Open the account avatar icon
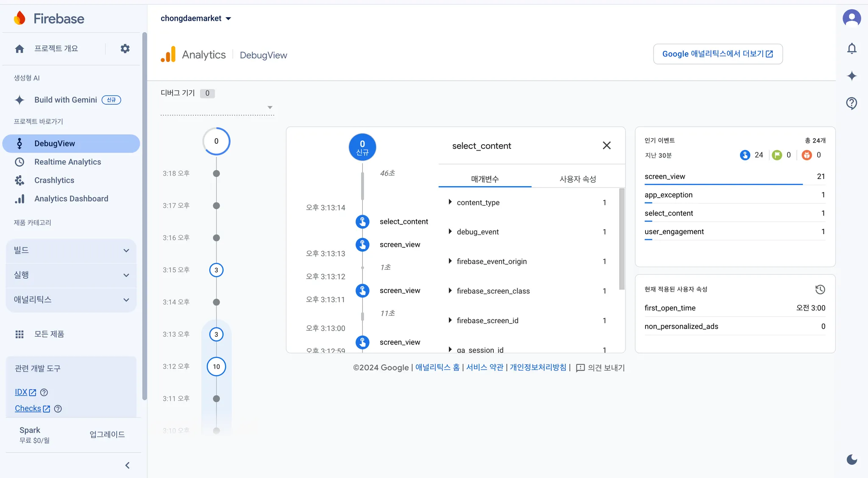 click(x=852, y=18)
